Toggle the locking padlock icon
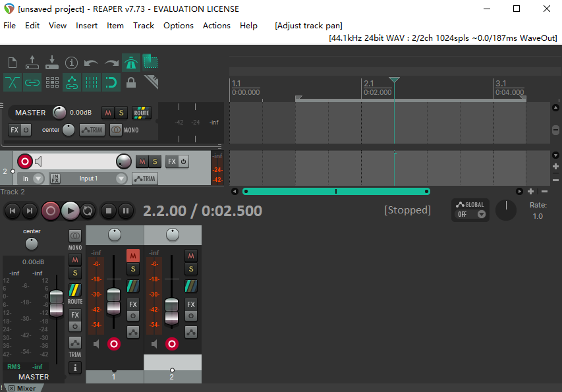The width and height of the screenshot is (562, 392). pos(131,82)
